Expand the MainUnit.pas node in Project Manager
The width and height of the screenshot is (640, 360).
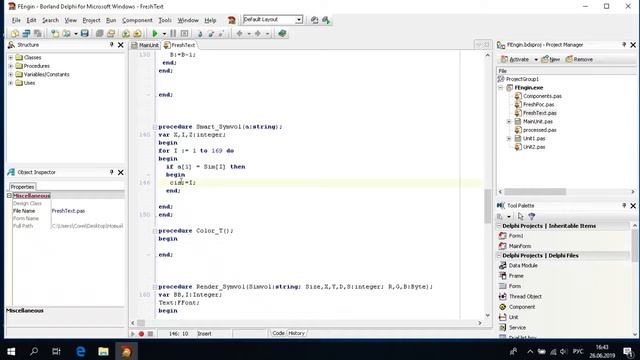coord(509,122)
